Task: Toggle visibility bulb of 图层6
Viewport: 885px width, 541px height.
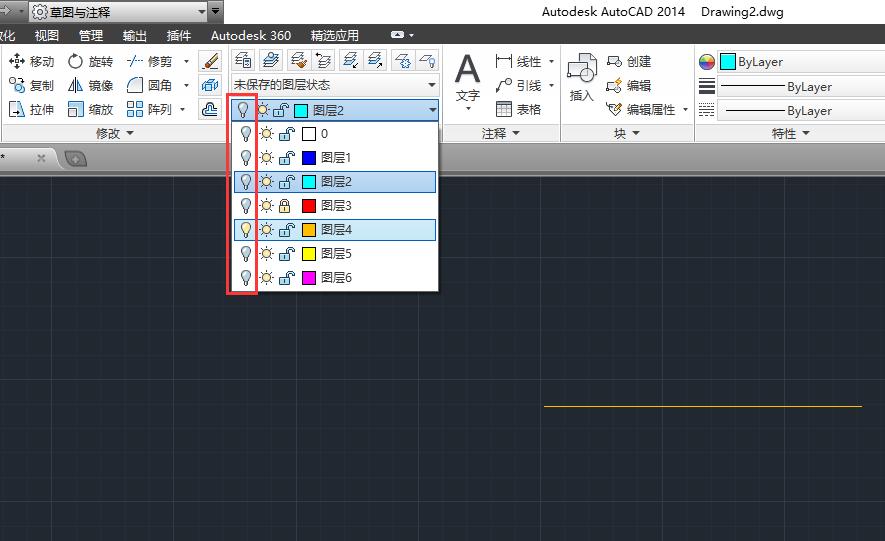Action: point(246,278)
